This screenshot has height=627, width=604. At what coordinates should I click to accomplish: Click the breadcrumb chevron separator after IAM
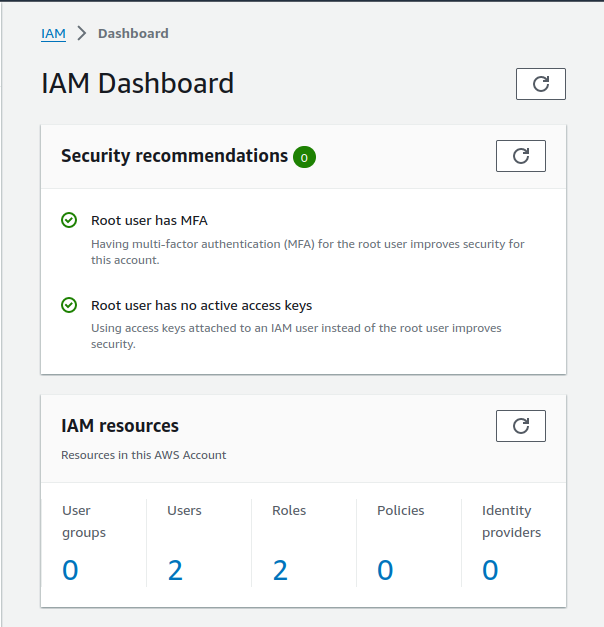(82, 33)
